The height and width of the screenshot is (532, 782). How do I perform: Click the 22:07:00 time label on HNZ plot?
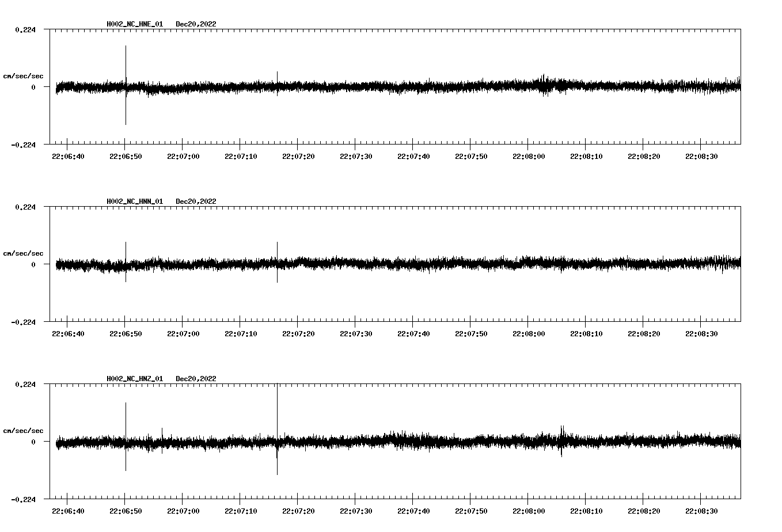tap(183, 511)
